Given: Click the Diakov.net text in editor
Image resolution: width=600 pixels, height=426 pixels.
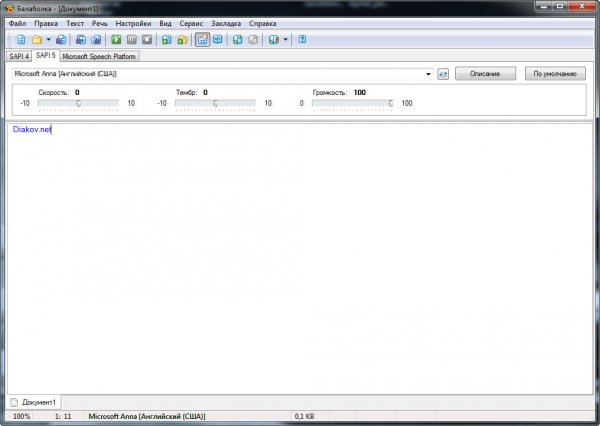Looking at the screenshot, I should tap(32, 129).
